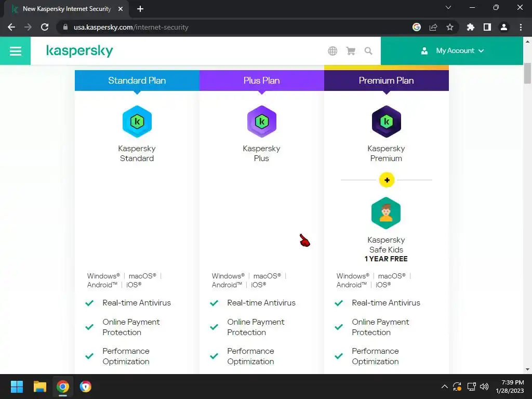Share this page icon
This screenshot has height=399, width=532.
433,27
